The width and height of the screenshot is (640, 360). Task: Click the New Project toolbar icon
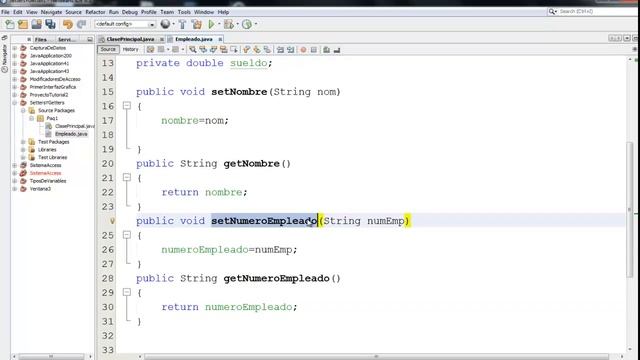tap(23, 24)
